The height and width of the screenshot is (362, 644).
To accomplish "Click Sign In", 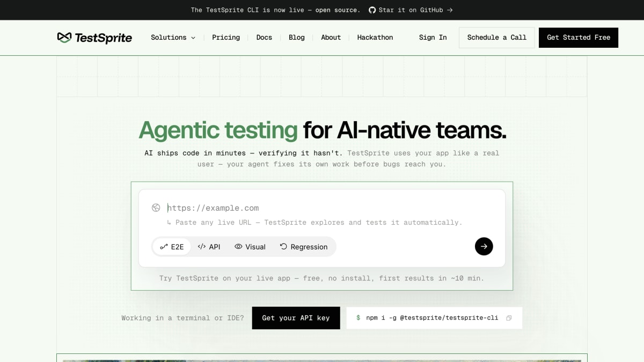I will (x=433, y=38).
